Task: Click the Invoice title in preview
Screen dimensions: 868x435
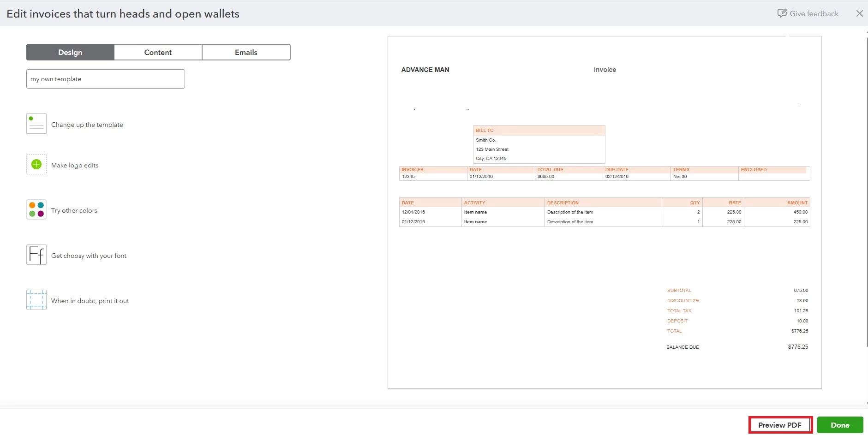Action: pyautogui.click(x=605, y=70)
